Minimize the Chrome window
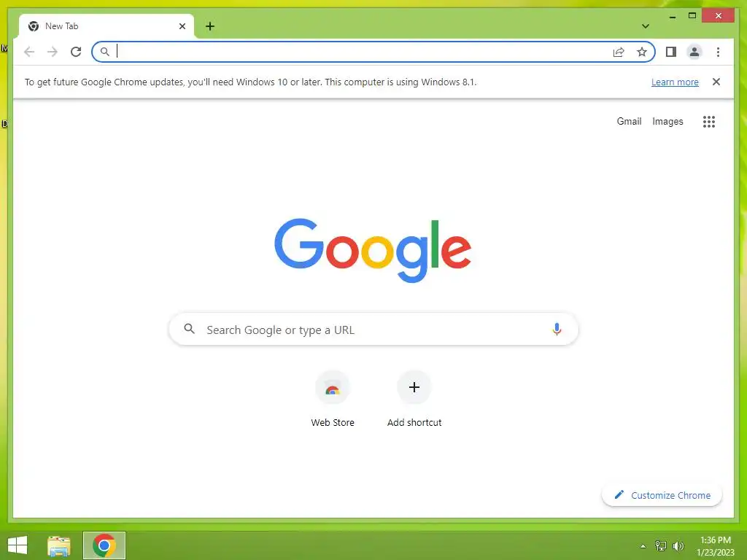747x560 pixels. click(x=673, y=16)
